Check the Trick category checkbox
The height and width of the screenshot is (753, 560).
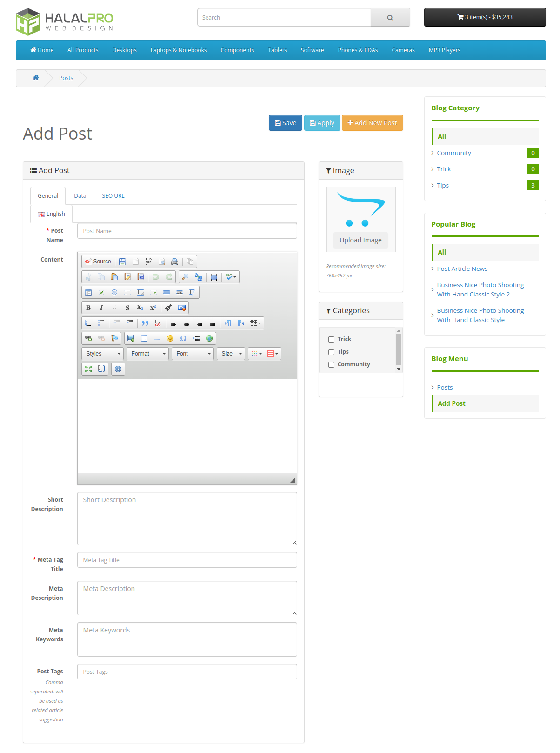coord(332,339)
